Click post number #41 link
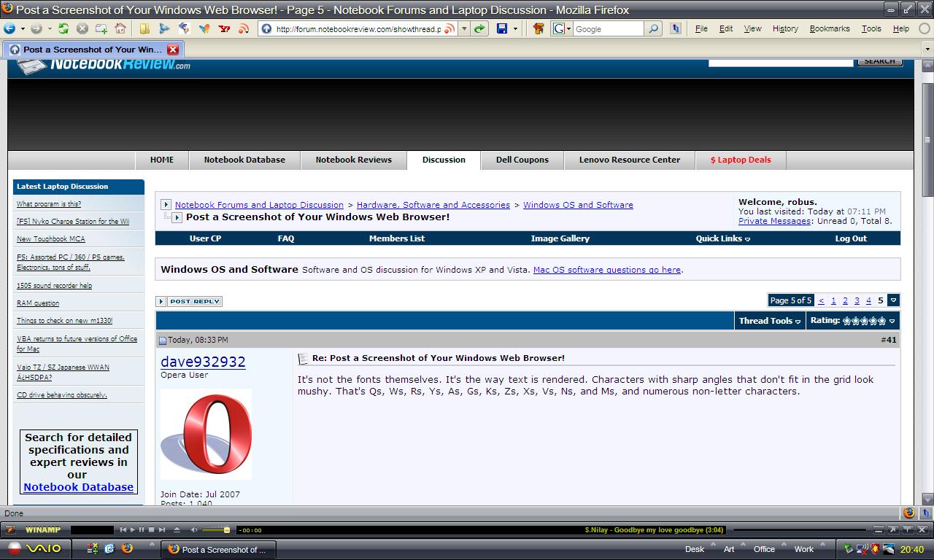Viewport: 934px width, 560px height. pyautogui.click(x=888, y=340)
